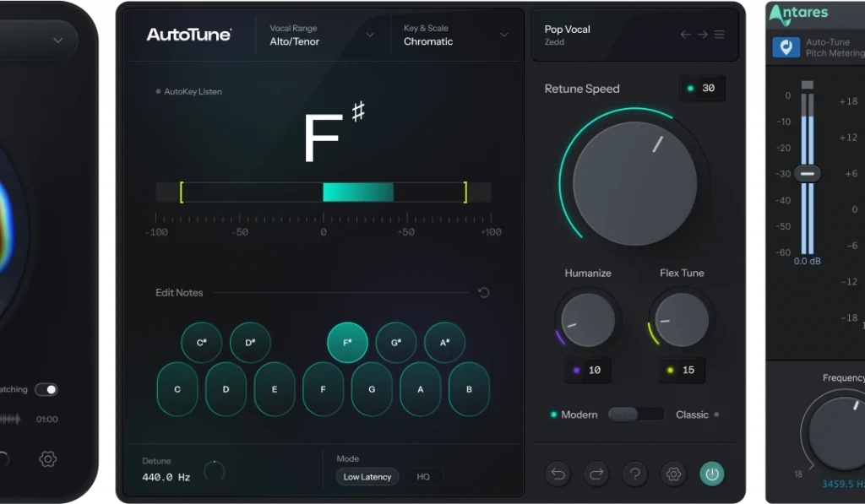Toggle the A natural note button
This screenshot has height=504, width=865.
pyautogui.click(x=420, y=389)
